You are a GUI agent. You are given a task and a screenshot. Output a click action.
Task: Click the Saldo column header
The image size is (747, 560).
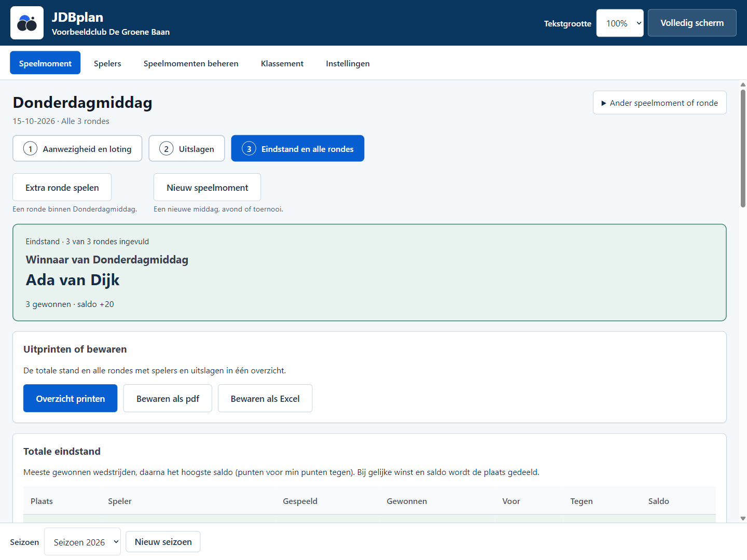coord(658,501)
